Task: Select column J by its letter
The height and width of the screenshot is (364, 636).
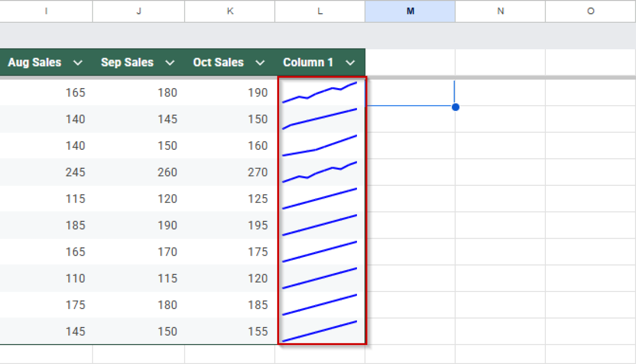Action: [138, 11]
